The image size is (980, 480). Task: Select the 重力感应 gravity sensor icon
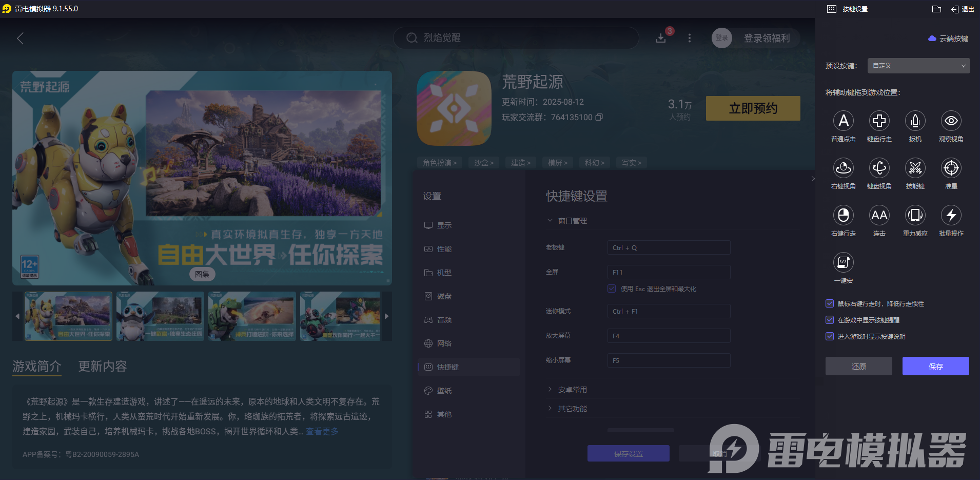pyautogui.click(x=915, y=216)
